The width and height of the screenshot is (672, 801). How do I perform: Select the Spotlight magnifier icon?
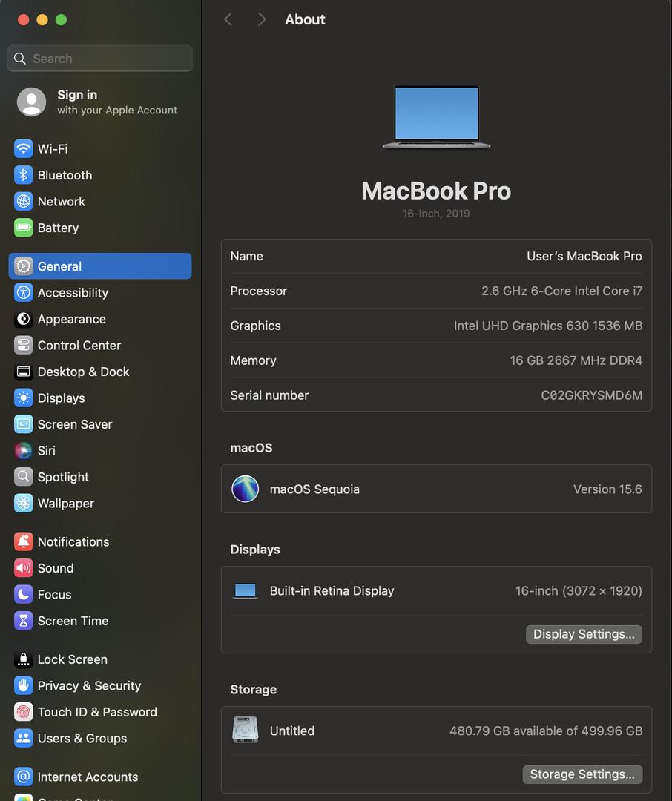(x=23, y=477)
